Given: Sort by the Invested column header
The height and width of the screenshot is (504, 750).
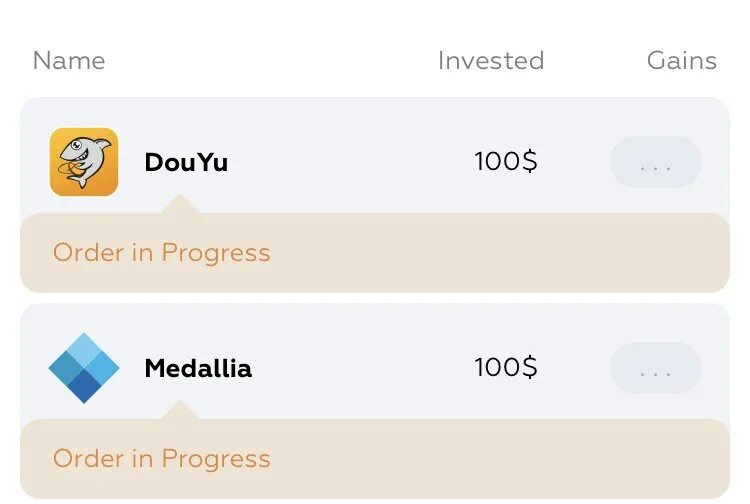Looking at the screenshot, I should coord(491,61).
